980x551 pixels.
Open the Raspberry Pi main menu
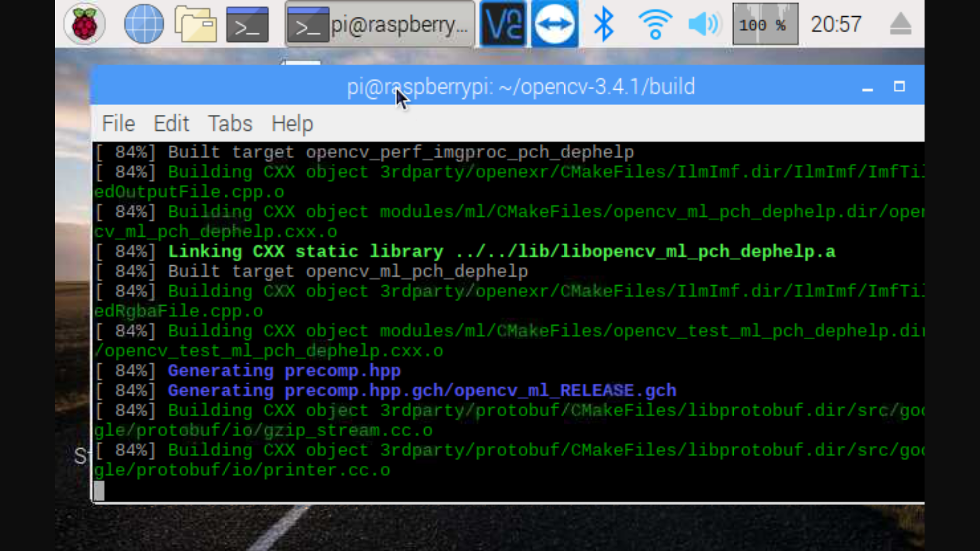[84, 24]
